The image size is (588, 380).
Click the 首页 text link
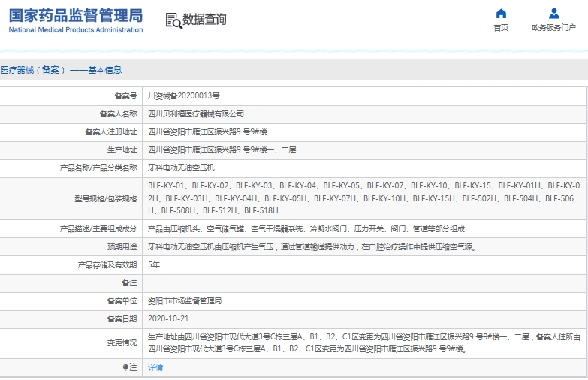coord(501,27)
